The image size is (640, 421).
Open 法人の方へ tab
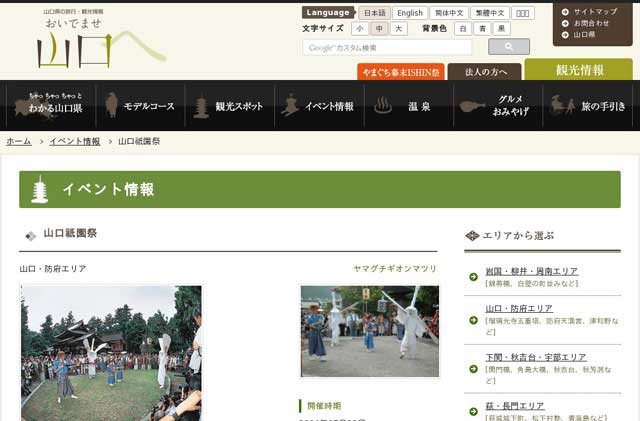tap(484, 72)
